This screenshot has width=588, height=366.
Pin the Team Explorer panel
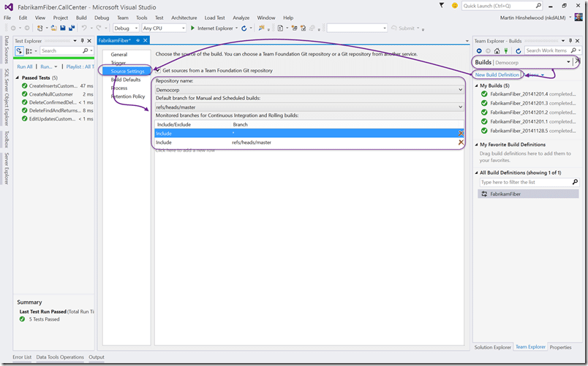570,40
